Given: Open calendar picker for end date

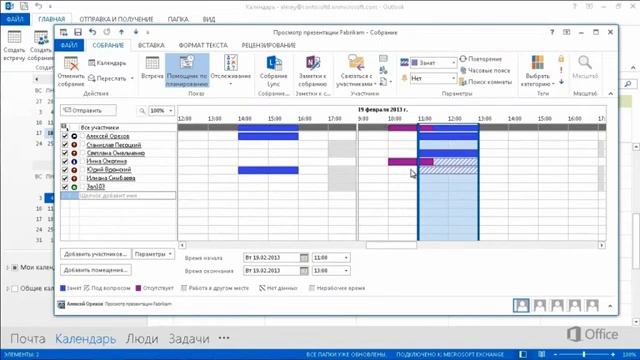Looking at the screenshot, I should (x=304, y=271).
